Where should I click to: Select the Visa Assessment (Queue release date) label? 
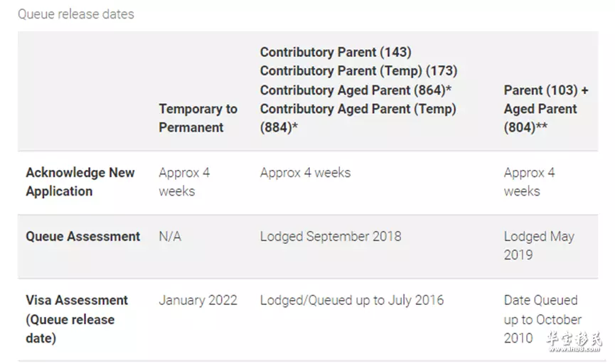point(77,319)
